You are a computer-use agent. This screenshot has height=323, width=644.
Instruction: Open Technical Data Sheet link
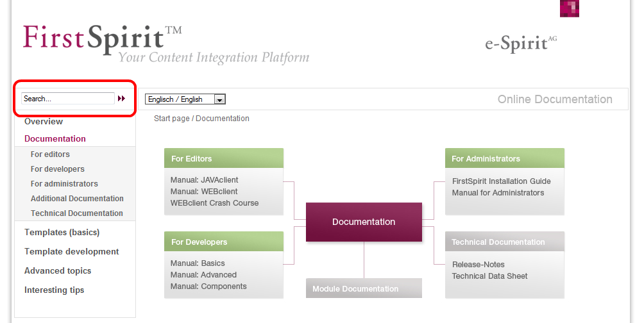point(490,276)
